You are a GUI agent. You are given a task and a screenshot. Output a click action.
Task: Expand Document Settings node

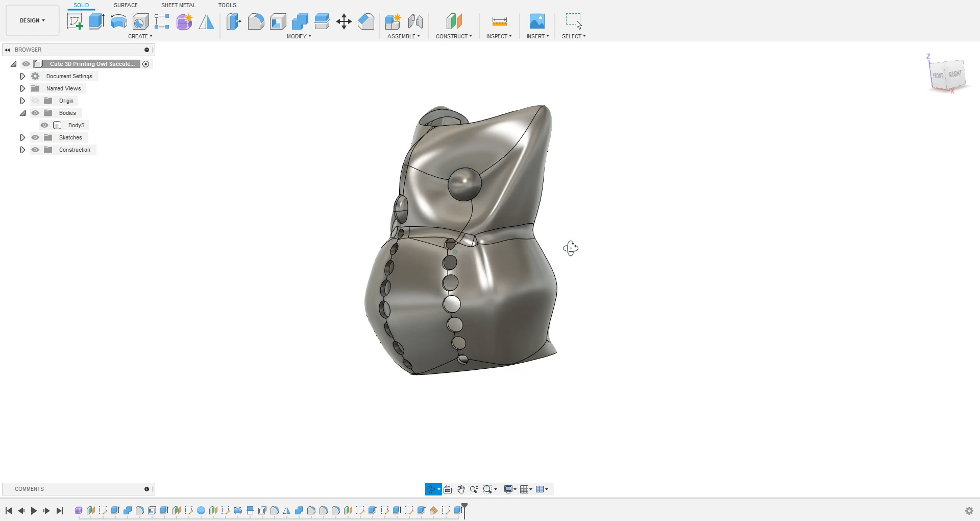point(22,76)
